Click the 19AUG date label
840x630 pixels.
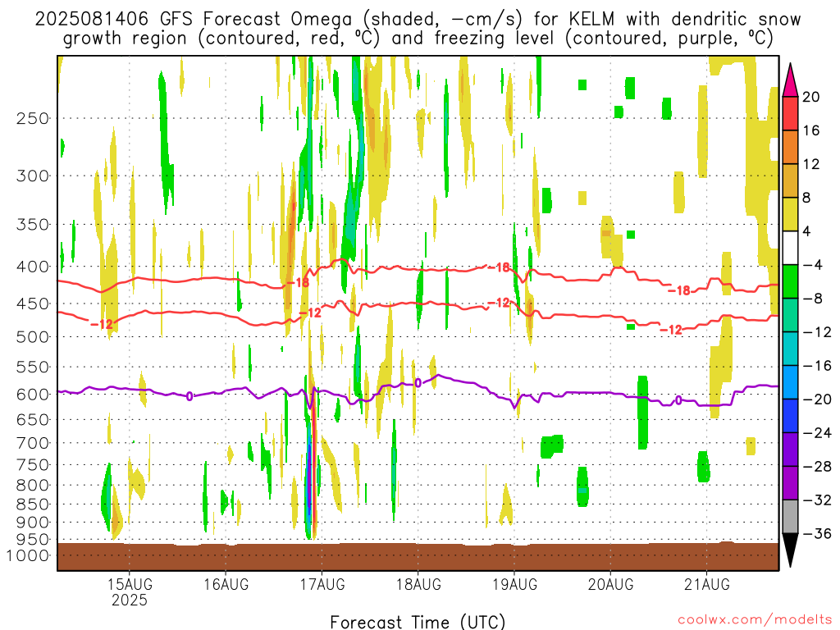tap(514, 584)
